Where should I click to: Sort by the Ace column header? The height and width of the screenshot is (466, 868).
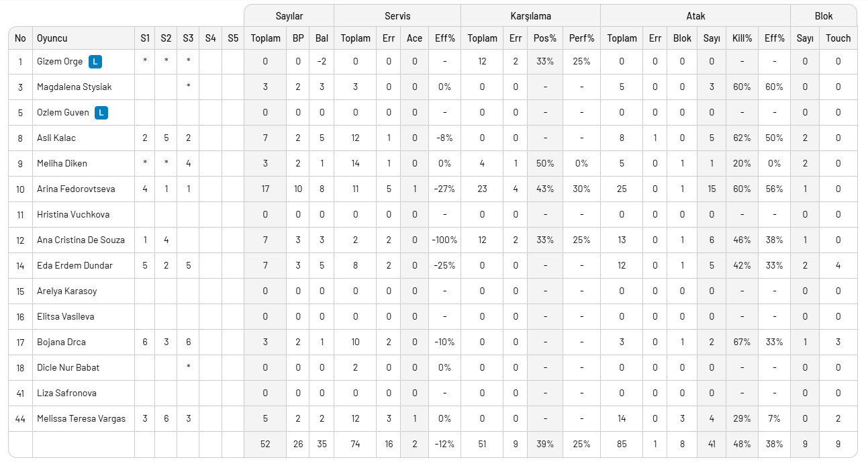(x=414, y=38)
